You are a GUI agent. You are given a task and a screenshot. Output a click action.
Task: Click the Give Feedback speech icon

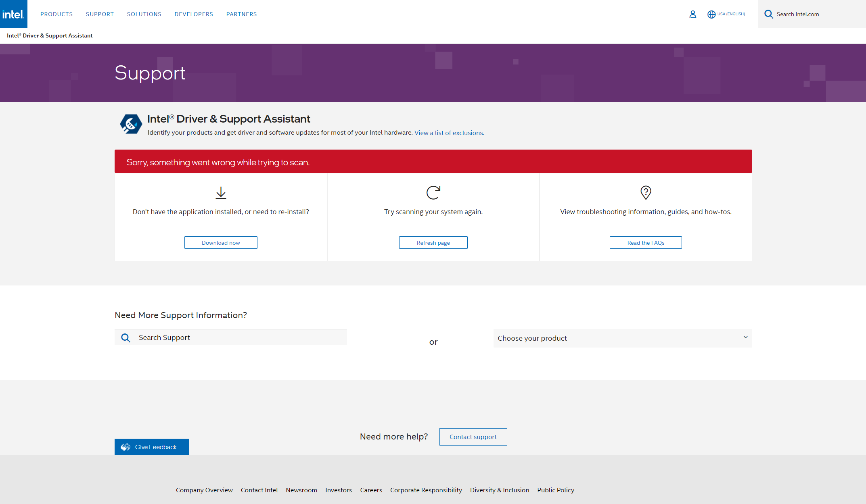(126, 447)
